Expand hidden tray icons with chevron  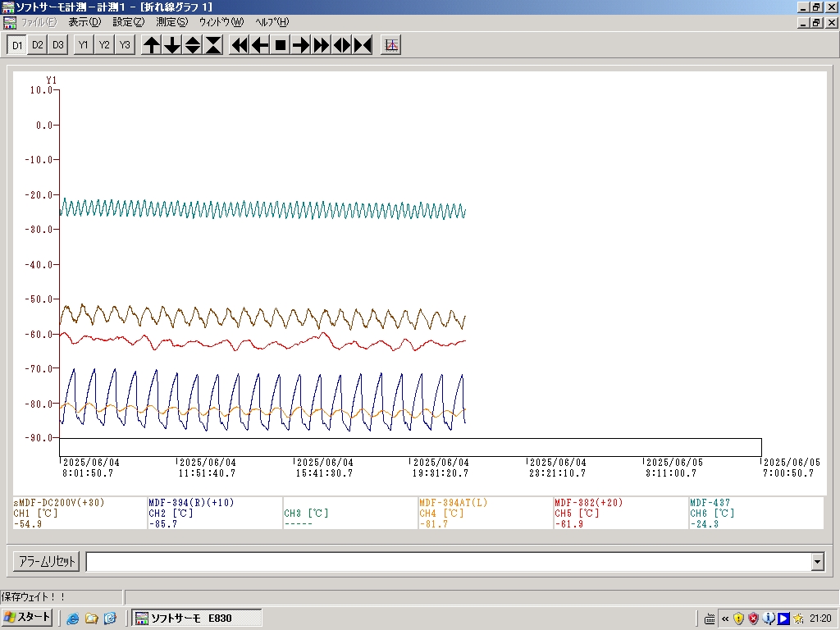(x=725, y=619)
